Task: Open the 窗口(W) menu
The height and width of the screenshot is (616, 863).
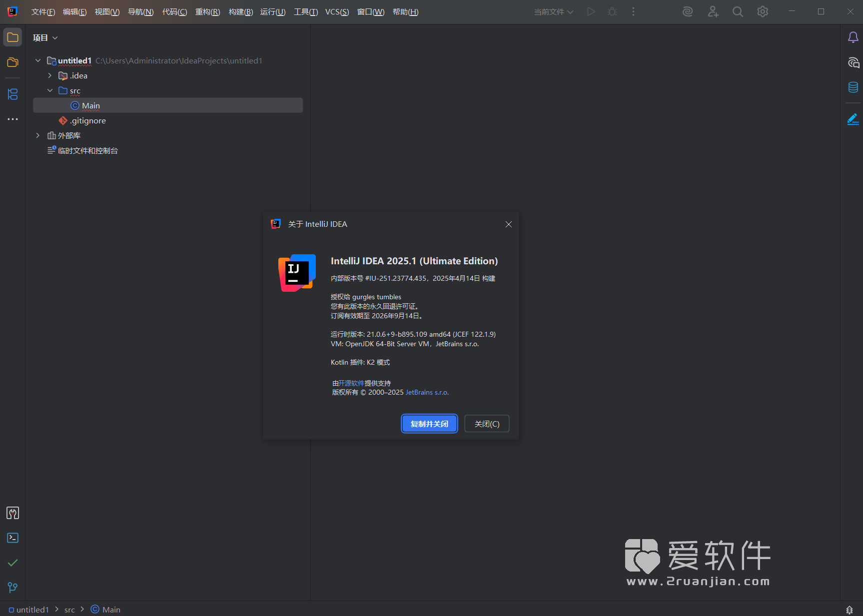Action: [371, 12]
